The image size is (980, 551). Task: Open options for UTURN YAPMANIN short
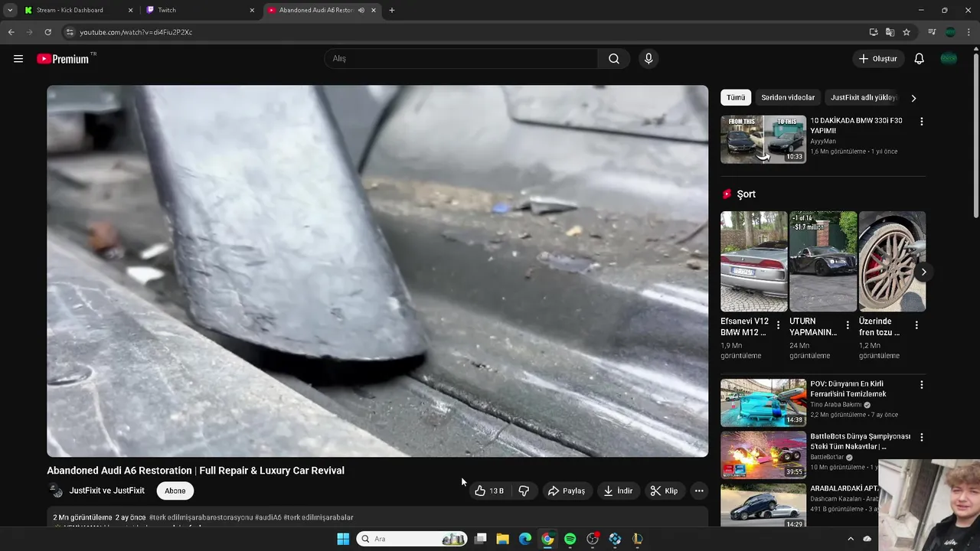coord(847,325)
